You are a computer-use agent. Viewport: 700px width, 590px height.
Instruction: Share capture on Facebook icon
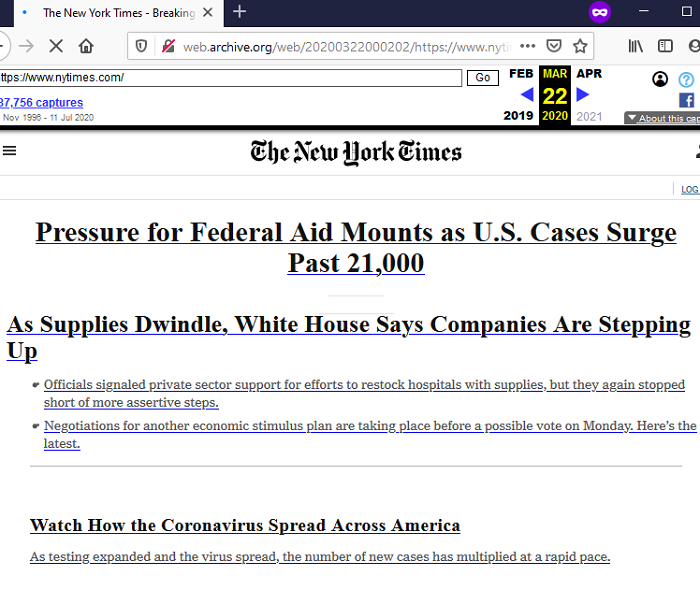687,100
